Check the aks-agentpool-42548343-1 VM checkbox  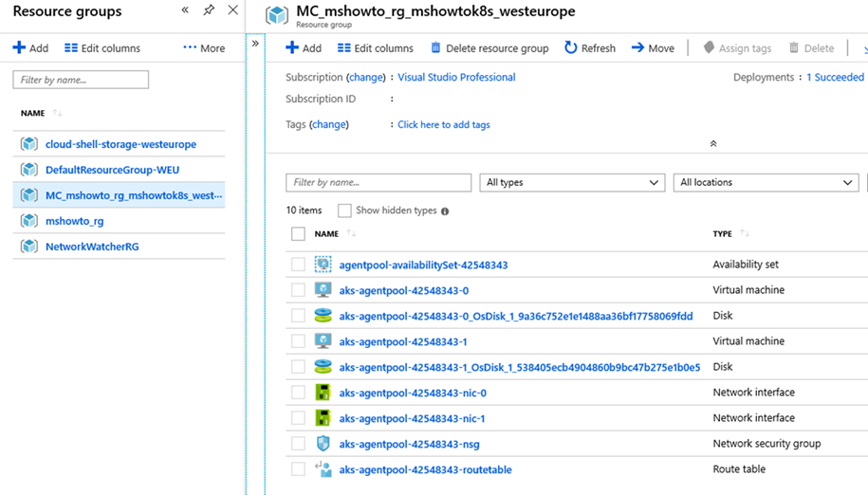298,341
